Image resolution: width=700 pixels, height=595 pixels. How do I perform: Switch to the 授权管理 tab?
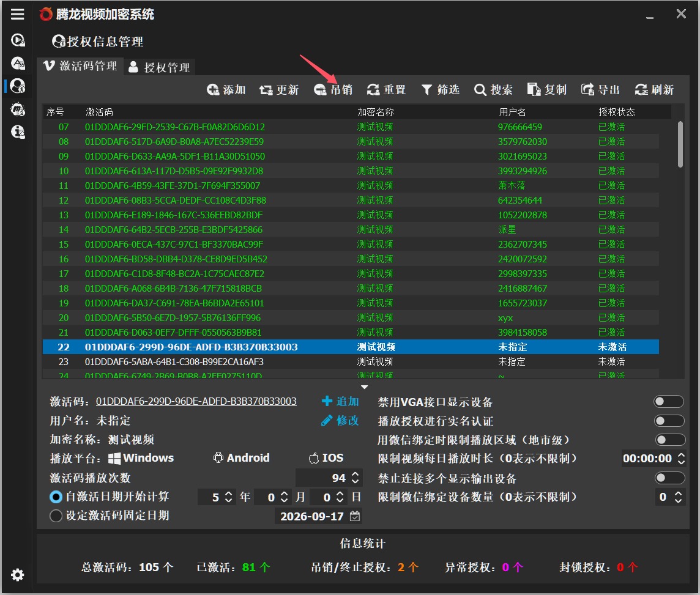tap(159, 67)
